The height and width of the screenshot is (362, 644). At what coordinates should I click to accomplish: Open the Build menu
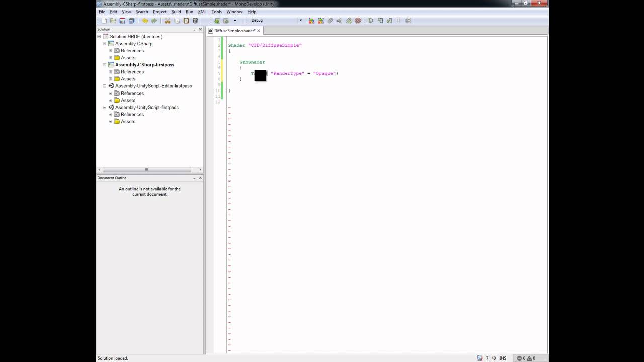point(176,12)
